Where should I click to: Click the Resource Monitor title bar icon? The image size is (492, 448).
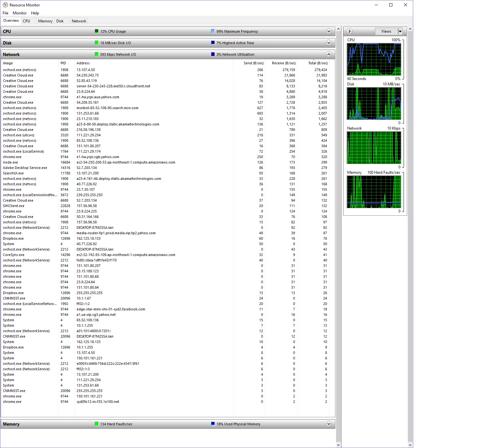(5, 5)
